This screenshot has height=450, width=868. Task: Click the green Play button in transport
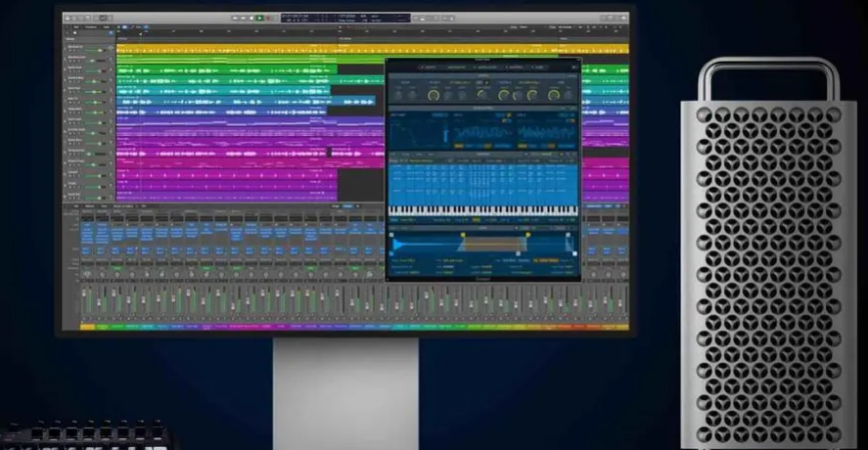[259, 18]
